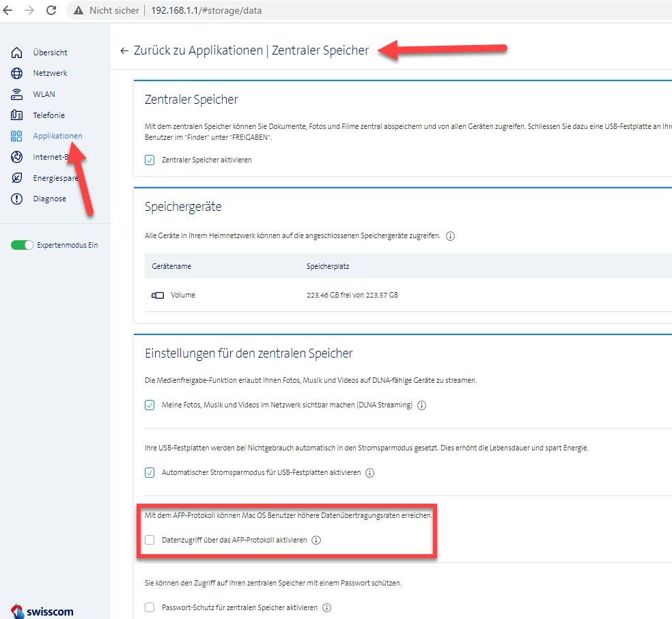672x619 pixels.
Task: Uncheck the DLNA Streaming checkbox
Action: [x=150, y=405]
